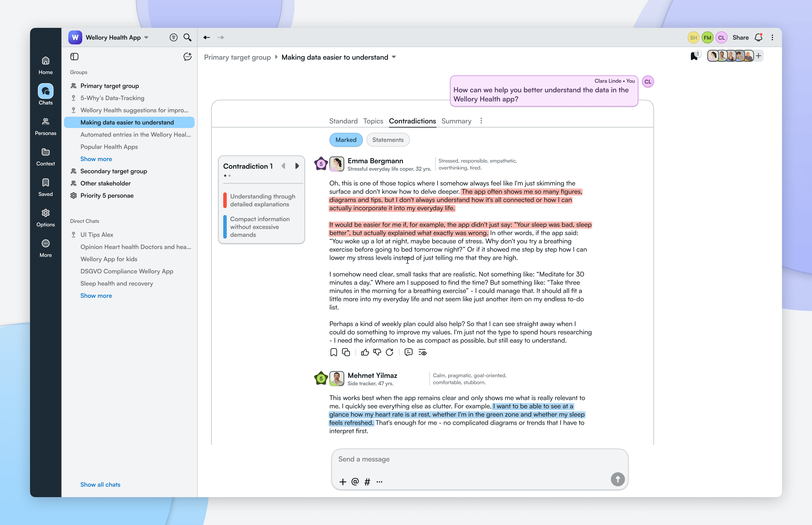Click the send message arrow button
Screen dimensions: 812x525
point(617,479)
